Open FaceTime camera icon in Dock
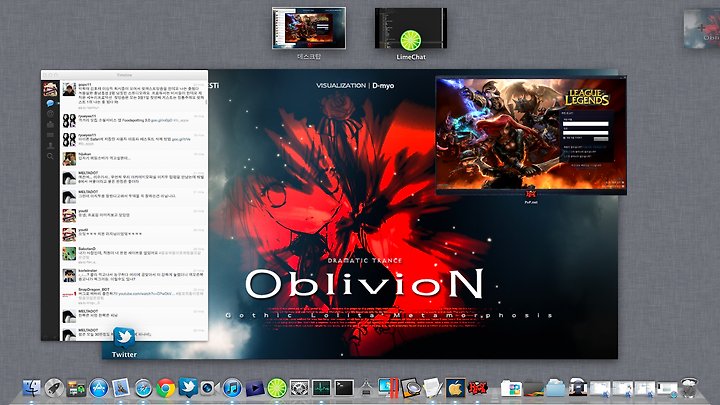 coord(210,388)
